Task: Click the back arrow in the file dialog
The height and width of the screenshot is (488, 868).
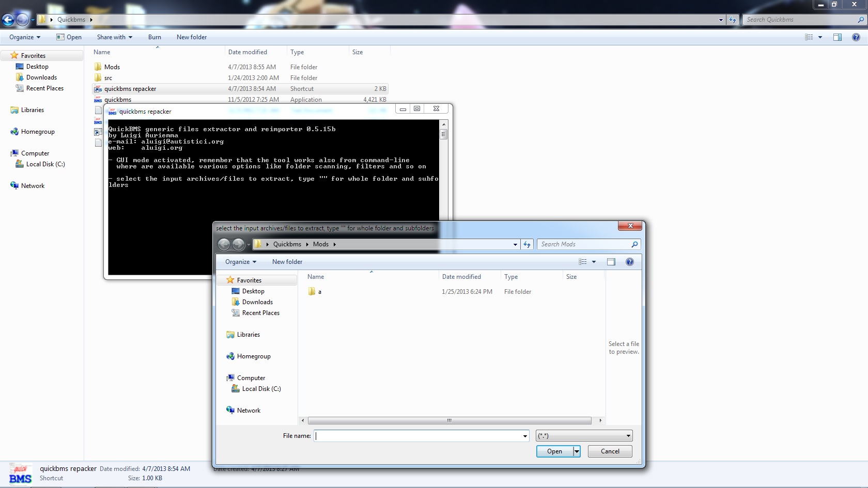Action: (x=224, y=244)
